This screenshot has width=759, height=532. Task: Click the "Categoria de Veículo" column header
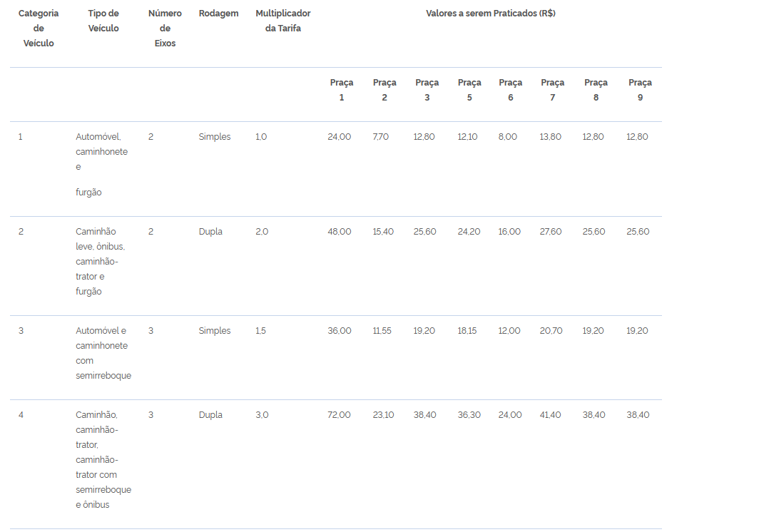39,29
